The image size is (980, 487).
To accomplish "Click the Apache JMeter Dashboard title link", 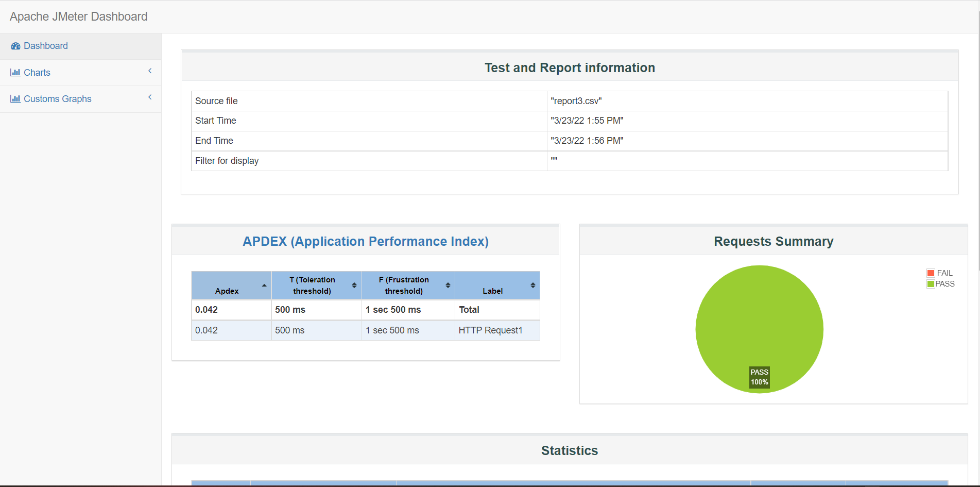I will [x=78, y=16].
